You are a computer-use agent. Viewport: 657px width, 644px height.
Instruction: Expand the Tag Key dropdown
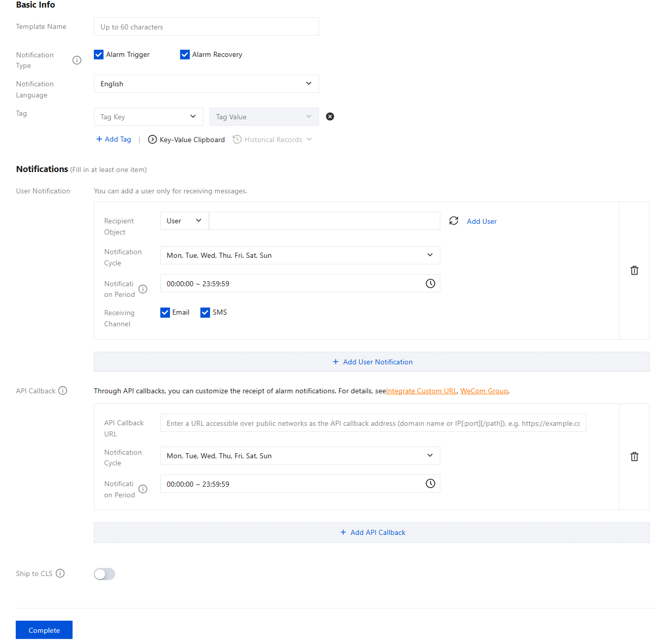(x=148, y=117)
